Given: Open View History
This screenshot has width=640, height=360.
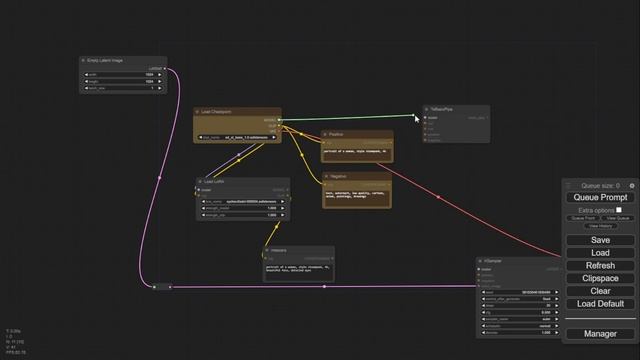Looking at the screenshot, I should [x=600, y=226].
